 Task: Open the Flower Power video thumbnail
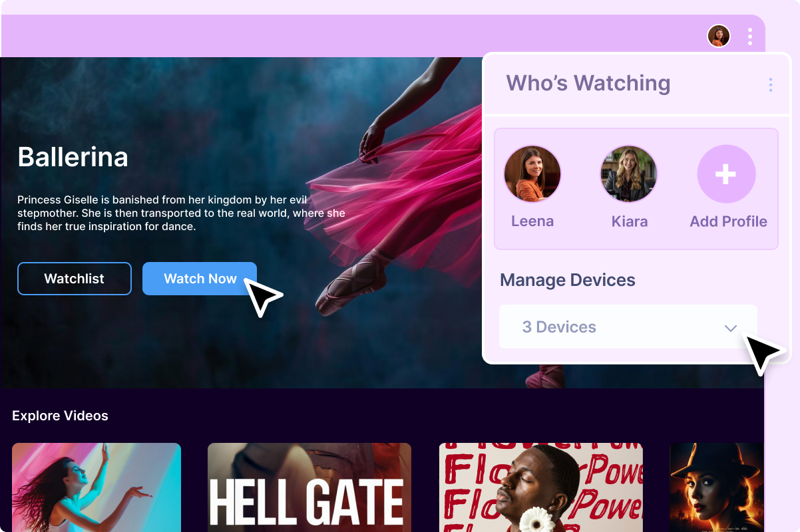[x=541, y=487]
